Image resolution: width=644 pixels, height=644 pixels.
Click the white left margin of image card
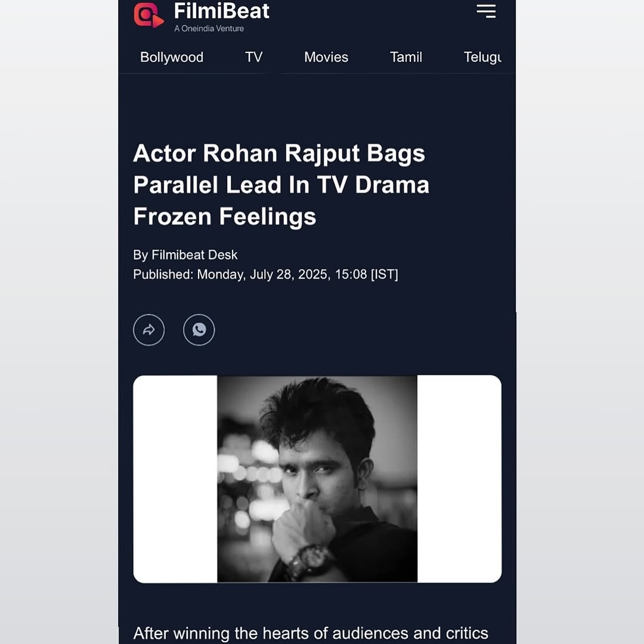point(175,479)
